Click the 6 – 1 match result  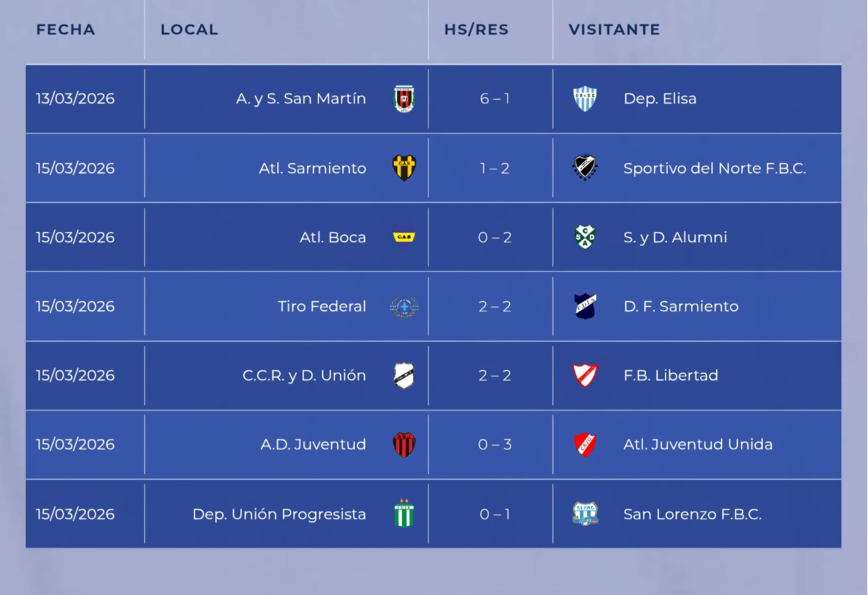click(495, 99)
